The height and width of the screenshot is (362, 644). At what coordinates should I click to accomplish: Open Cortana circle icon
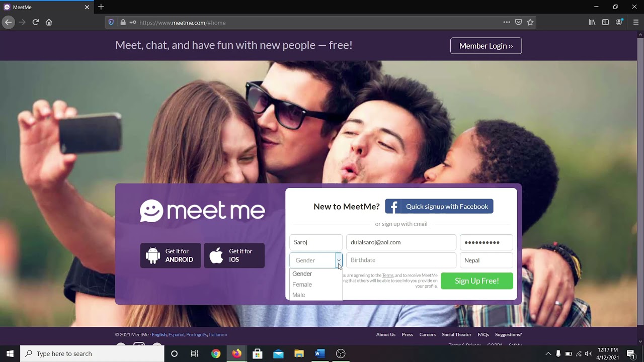pos(175,353)
